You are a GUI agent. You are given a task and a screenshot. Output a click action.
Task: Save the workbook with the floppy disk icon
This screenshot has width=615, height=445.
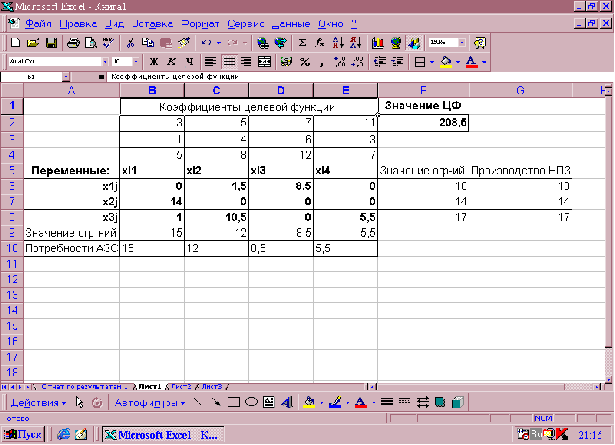(x=51, y=43)
